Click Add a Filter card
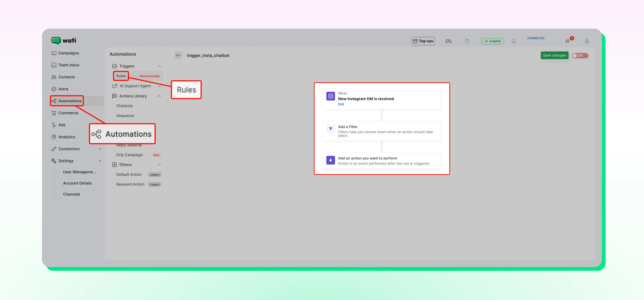Screen dimensions: 644x300 click(381, 131)
